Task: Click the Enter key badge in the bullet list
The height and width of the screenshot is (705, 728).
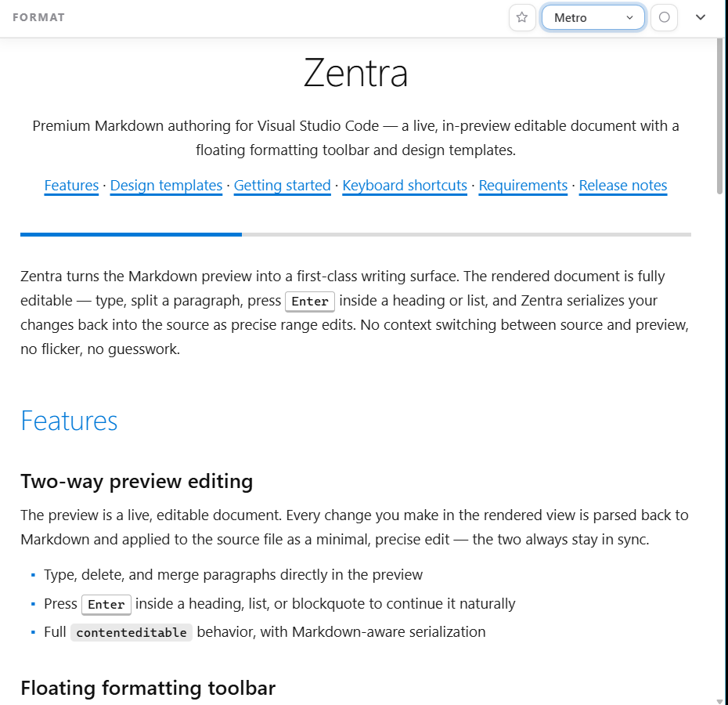Action: point(106,605)
